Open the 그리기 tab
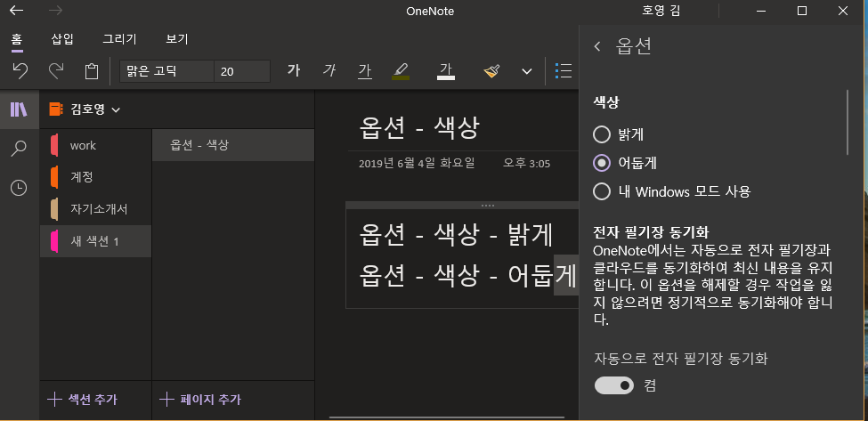Screen dimensions: 868x421 119,39
